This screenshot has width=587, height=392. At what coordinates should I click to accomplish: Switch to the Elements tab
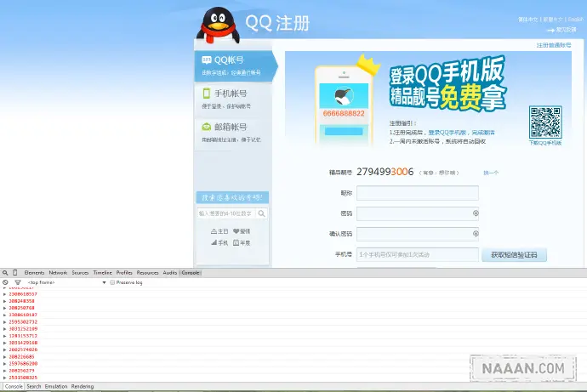pyautogui.click(x=34, y=273)
